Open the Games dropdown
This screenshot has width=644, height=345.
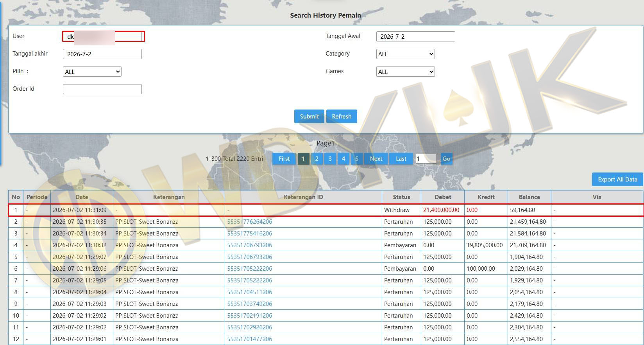(x=405, y=72)
